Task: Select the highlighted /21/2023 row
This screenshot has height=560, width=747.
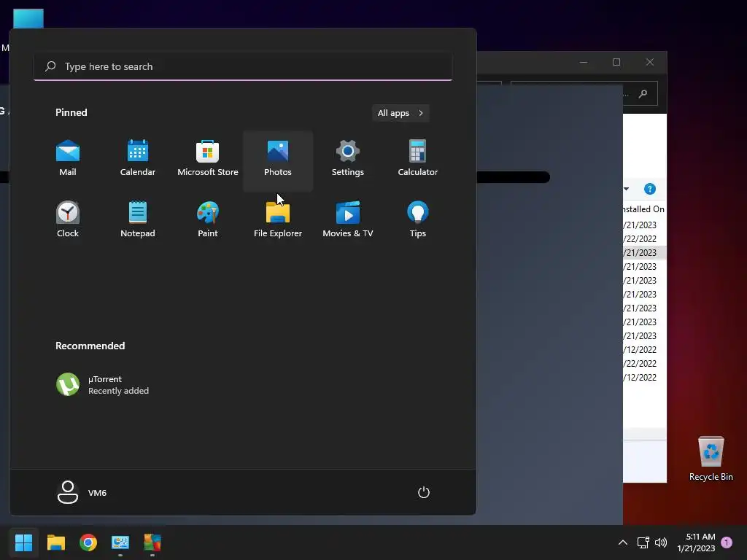Action: coord(644,252)
